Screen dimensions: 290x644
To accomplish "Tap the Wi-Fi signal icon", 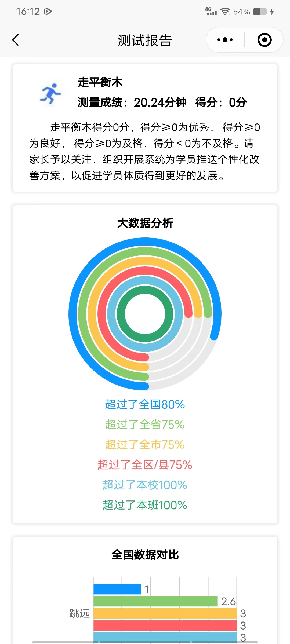I will 225,12.
